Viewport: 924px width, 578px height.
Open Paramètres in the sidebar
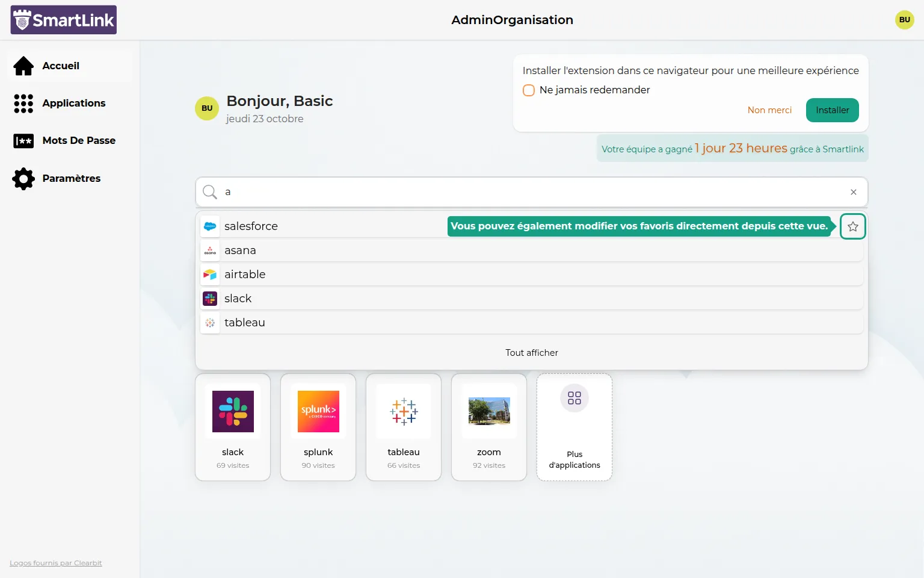tap(71, 178)
